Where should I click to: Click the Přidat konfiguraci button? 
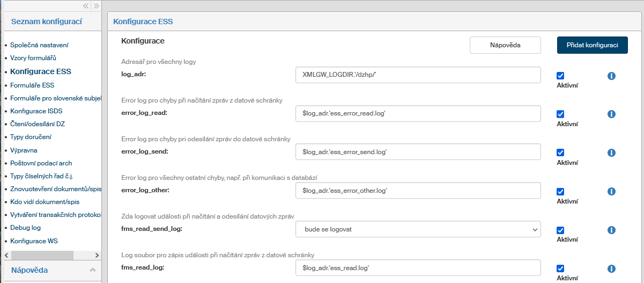[x=592, y=45]
